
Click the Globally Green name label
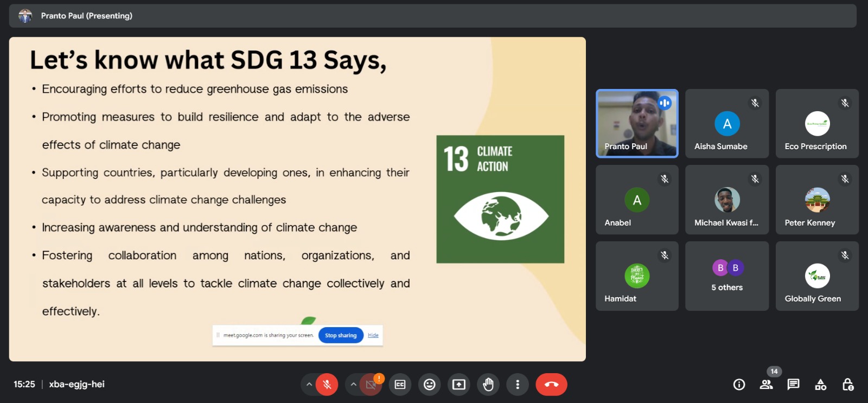(x=813, y=298)
